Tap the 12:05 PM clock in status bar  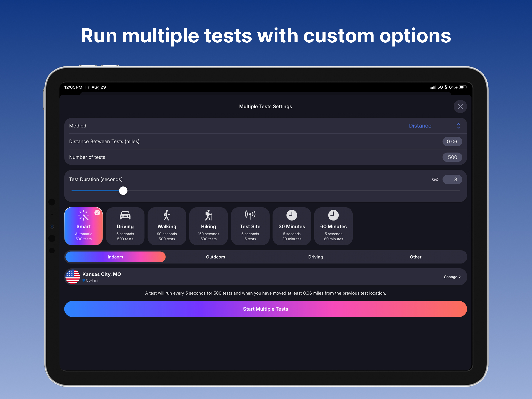pyautogui.click(x=73, y=87)
